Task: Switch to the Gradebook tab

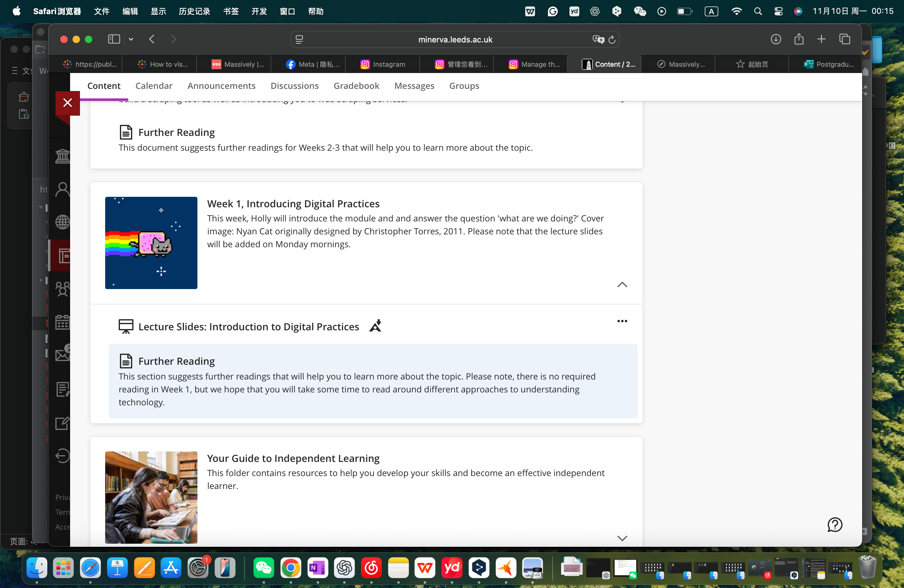Action: tap(356, 86)
